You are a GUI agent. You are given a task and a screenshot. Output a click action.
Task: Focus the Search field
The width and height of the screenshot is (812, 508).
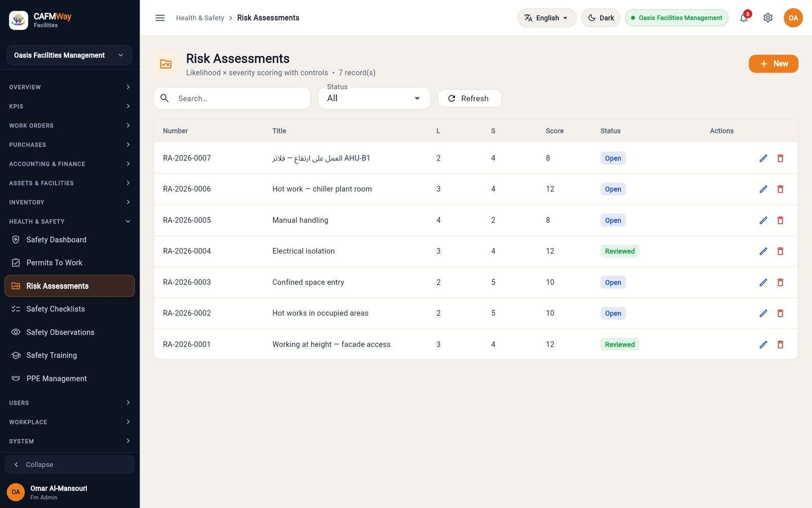pos(232,98)
